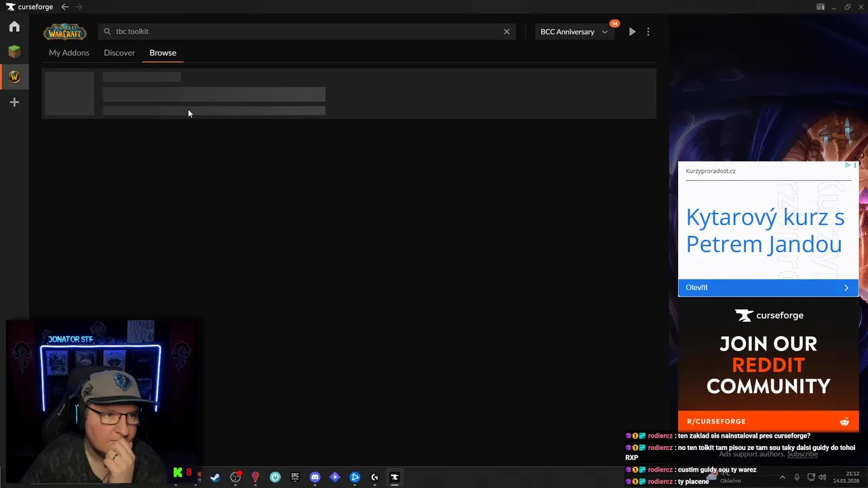Image resolution: width=868 pixels, height=488 pixels.
Task: Toggle the window layout icon in title bar
Action: click(821, 7)
